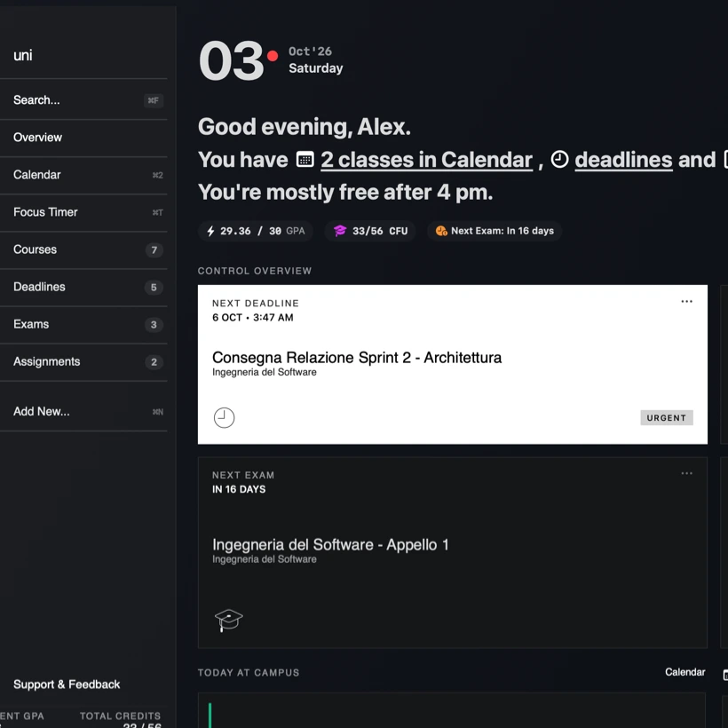The image size is (728, 728).
Task: Click the lightning bolt GPA icon
Action: pyautogui.click(x=210, y=231)
